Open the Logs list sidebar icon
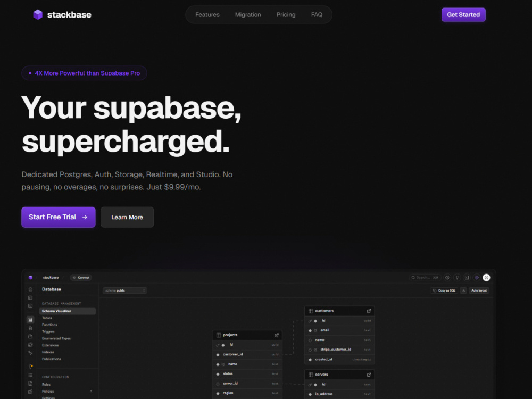Image resolution: width=532 pixels, height=399 pixels. tap(30, 375)
